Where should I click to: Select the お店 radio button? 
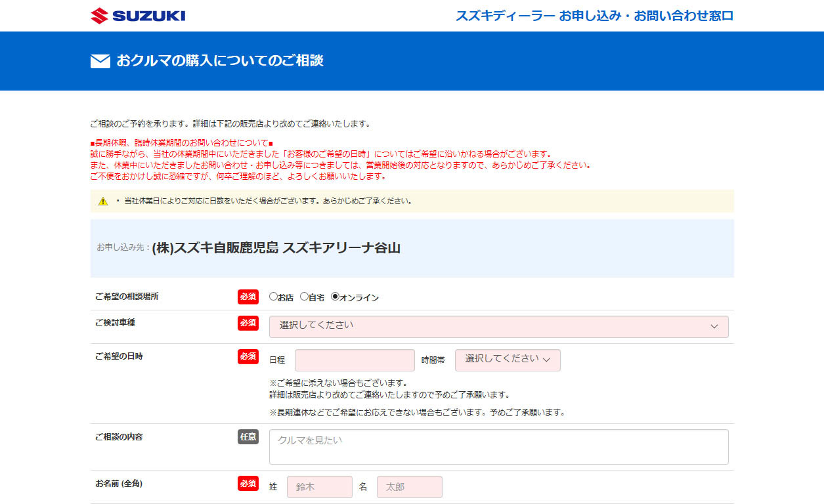[x=273, y=297]
